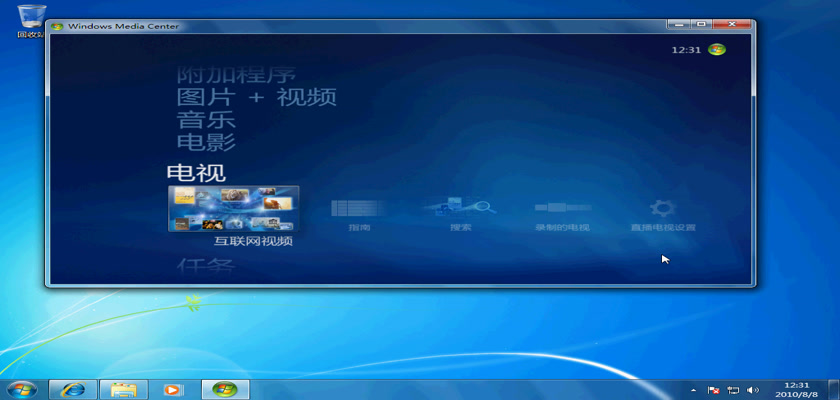Open the 指南 (Guide) icon

tap(358, 209)
